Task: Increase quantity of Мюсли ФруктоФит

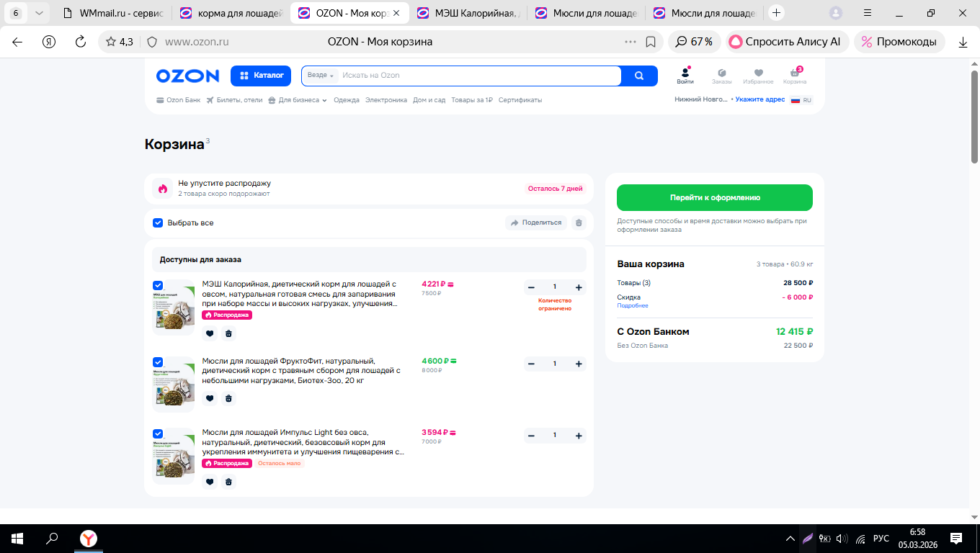Action: [x=579, y=364]
